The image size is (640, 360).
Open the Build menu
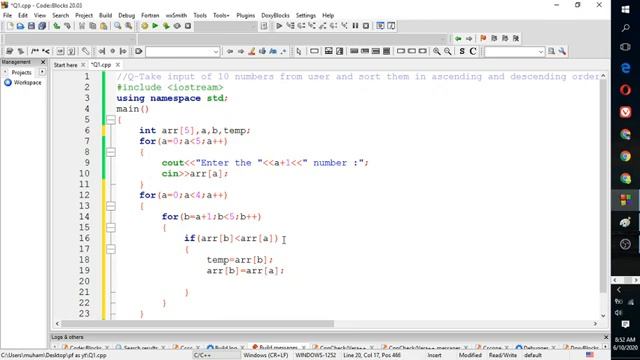(105, 16)
